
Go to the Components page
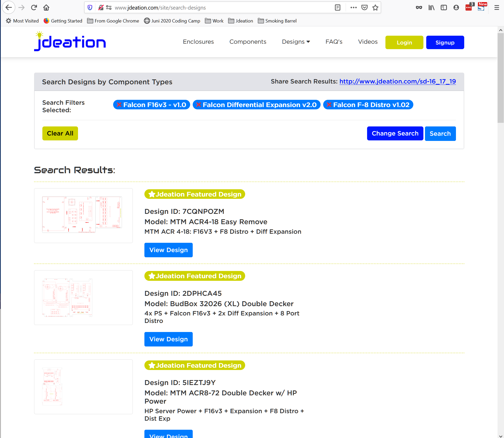click(x=248, y=42)
